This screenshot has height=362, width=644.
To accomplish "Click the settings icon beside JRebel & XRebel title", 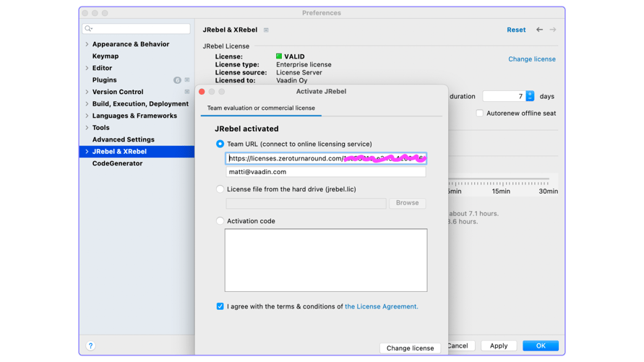I will point(266,30).
